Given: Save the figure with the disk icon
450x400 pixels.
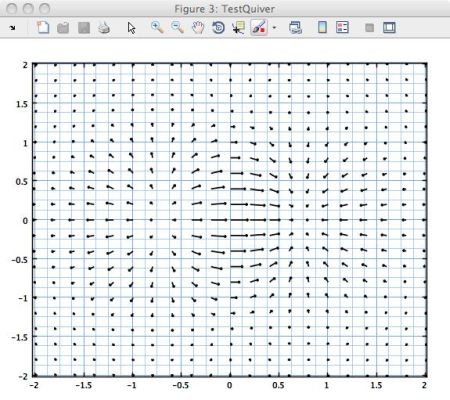Looking at the screenshot, I should point(84,28).
